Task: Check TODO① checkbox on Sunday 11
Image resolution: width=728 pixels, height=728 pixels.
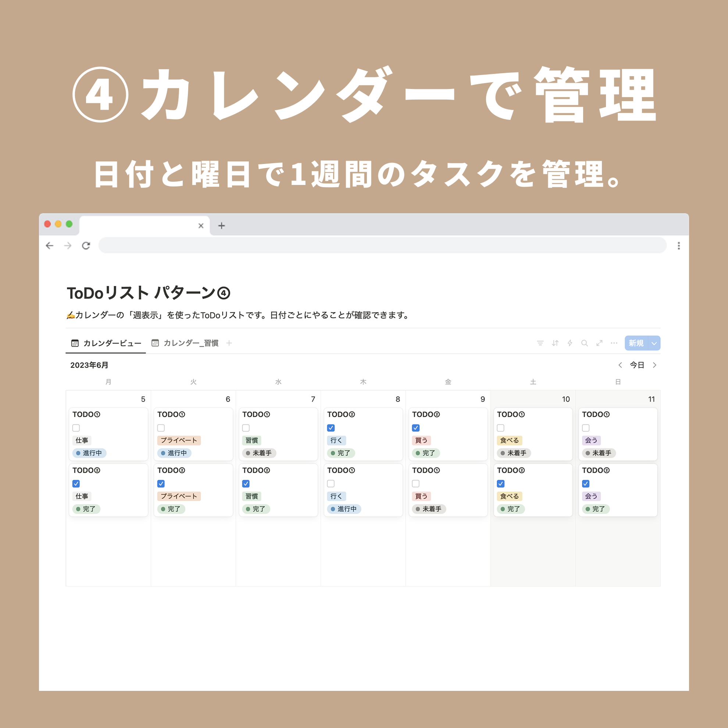Action: coord(586,428)
